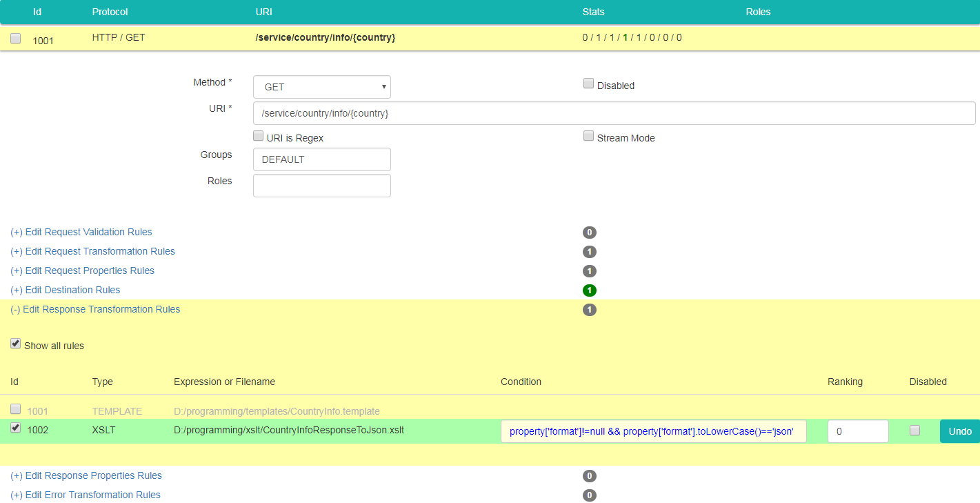This screenshot has height=503, width=980.
Task: Enable the URI is Regex checkbox
Action: tap(259, 136)
